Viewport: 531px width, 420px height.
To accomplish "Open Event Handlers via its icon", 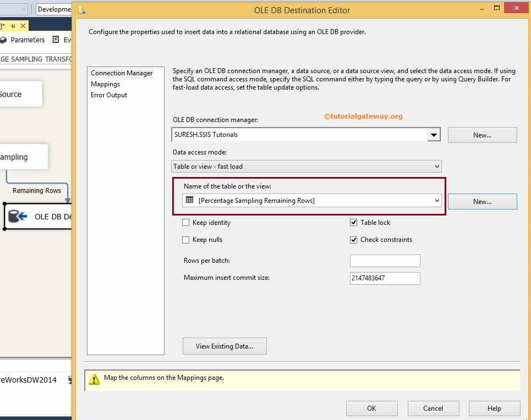I will [x=56, y=40].
